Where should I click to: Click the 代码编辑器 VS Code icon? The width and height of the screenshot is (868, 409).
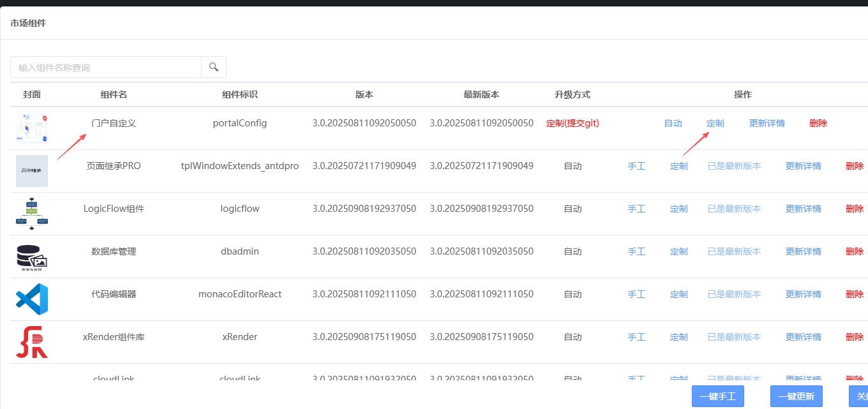point(32,299)
